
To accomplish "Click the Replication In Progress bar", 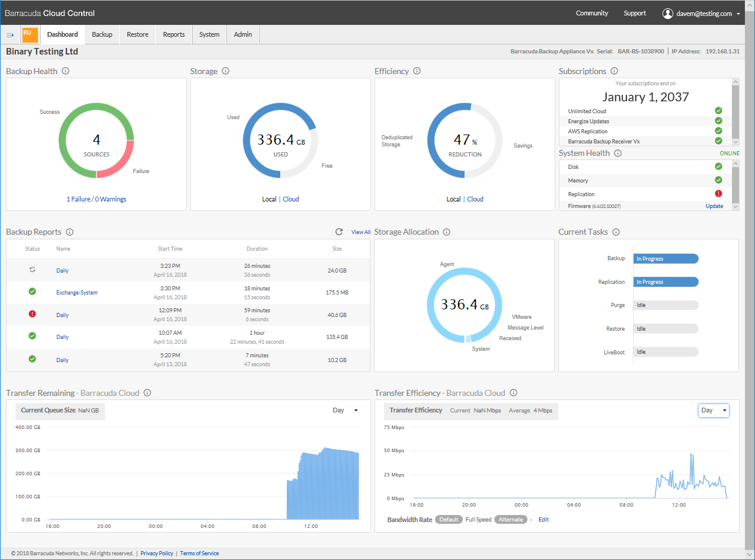I will (x=666, y=281).
